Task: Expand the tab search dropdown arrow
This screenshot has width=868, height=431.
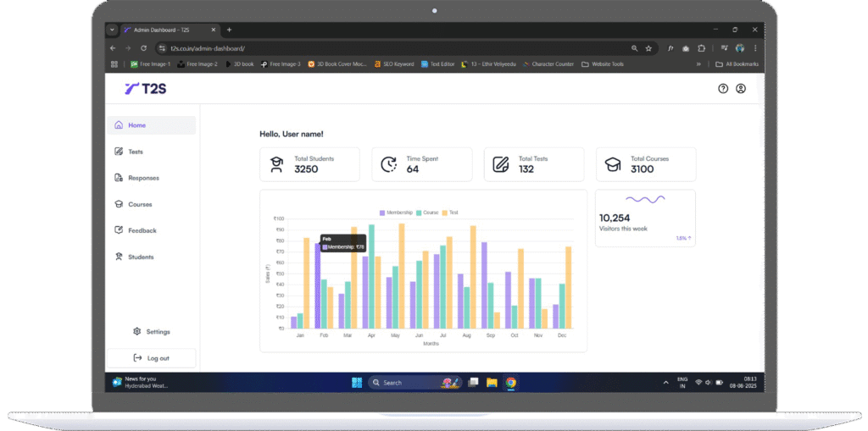Action: pyautogui.click(x=112, y=30)
